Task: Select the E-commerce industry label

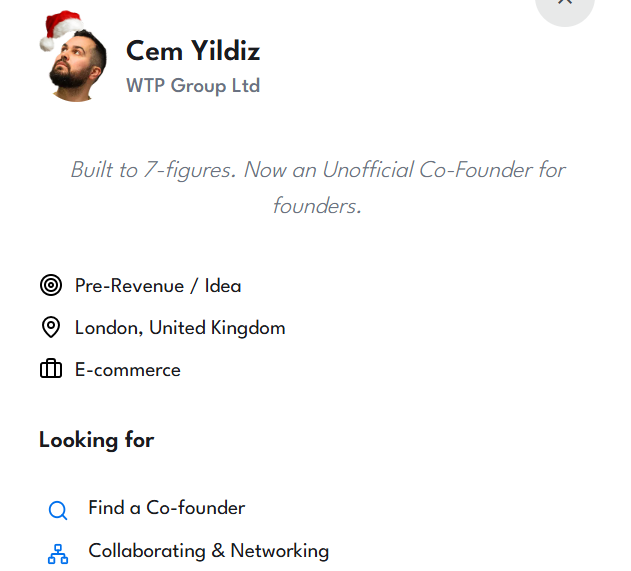Action: click(x=128, y=370)
